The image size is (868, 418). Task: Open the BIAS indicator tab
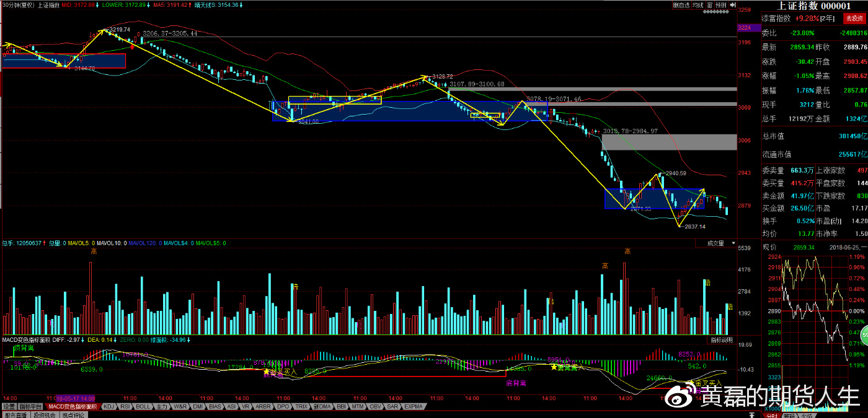[215, 406]
